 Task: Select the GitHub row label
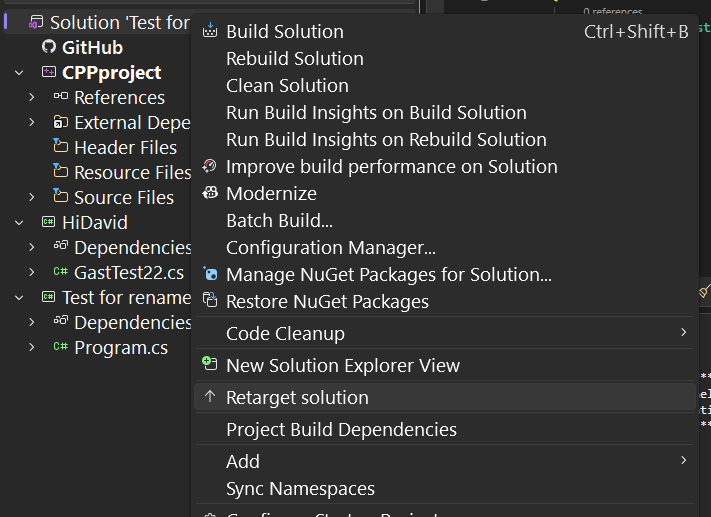click(92, 47)
